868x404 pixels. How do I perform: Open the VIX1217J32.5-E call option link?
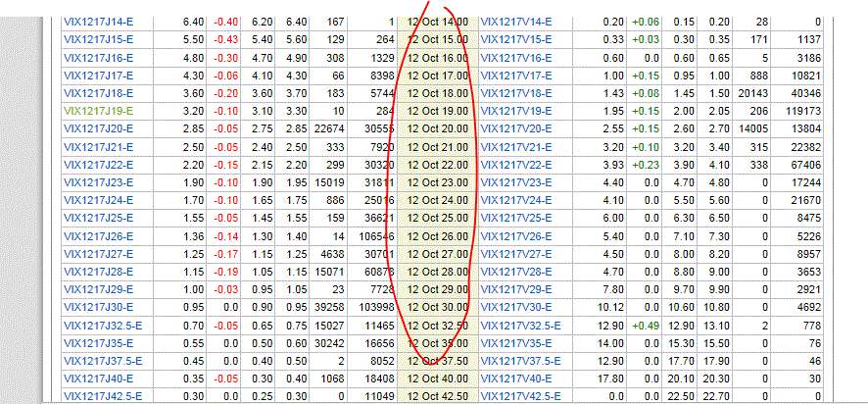tap(103, 326)
